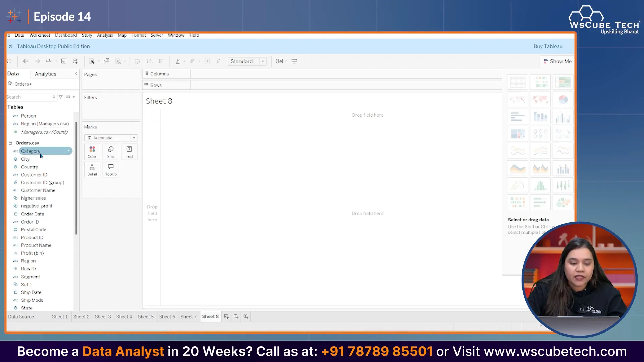Screen dimensions: 644x362
Task: Collapse the Data pane with chevron
Action: click(x=76, y=74)
